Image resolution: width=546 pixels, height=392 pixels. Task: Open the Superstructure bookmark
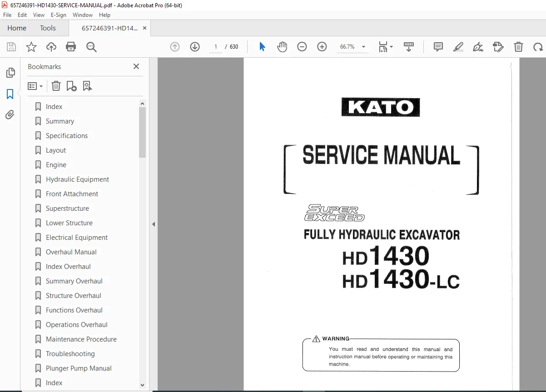coord(67,208)
